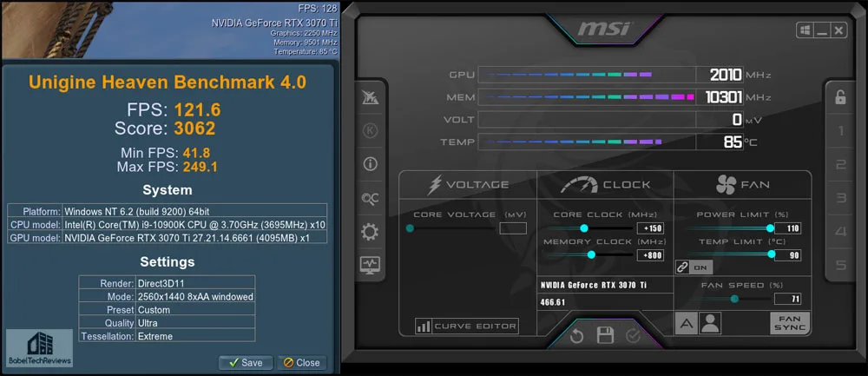Click the 2560x1440 8xAA windowed mode cell
Image resolution: width=868 pixels, height=376 pixels.
[195, 296]
